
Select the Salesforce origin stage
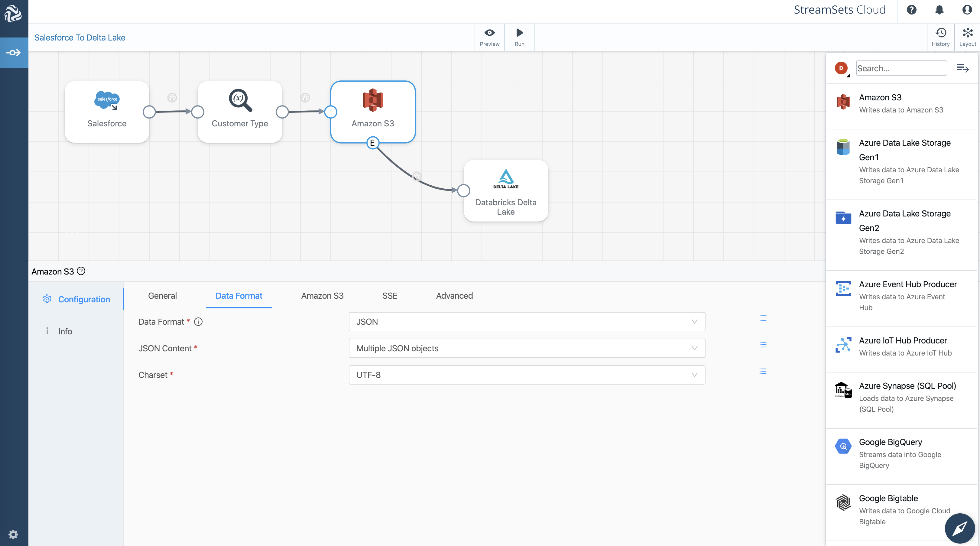click(107, 112)
